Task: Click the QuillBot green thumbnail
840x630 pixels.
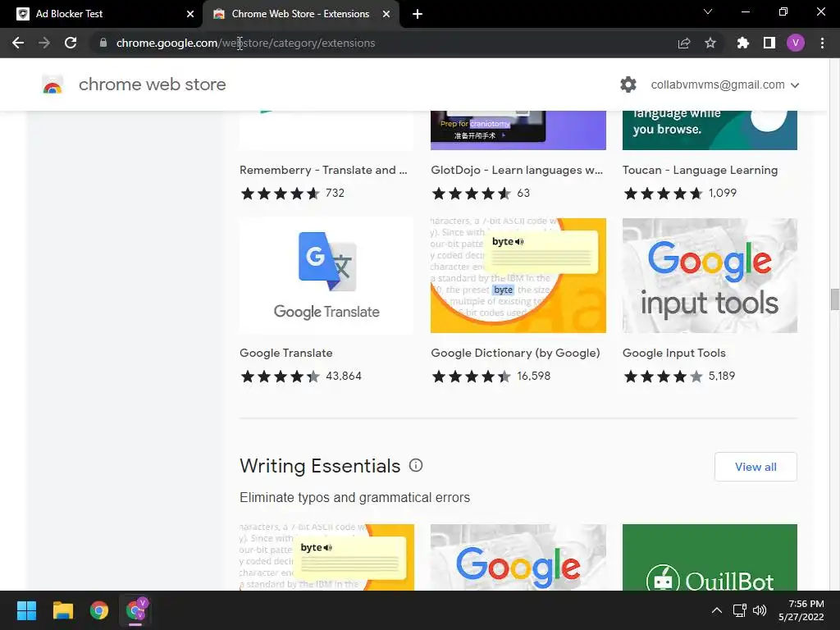Action: [710, 557]
